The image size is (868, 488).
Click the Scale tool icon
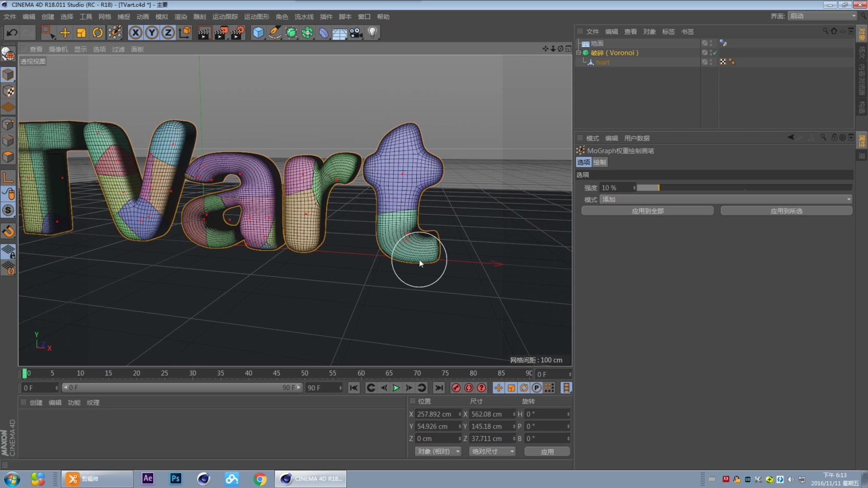coord(81,33)
